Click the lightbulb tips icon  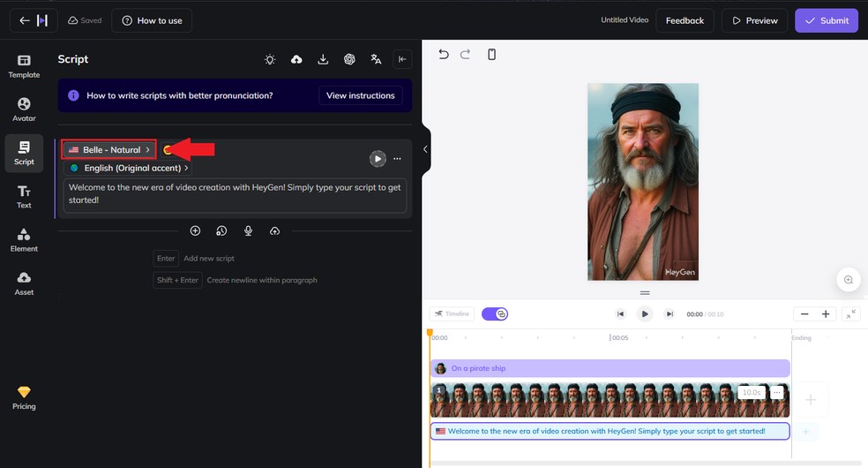pos(270,59)
